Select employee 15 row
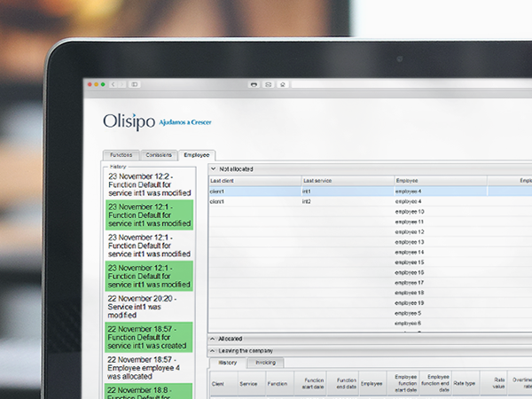This screenshot has width=532, height=399. coord(370,262)
